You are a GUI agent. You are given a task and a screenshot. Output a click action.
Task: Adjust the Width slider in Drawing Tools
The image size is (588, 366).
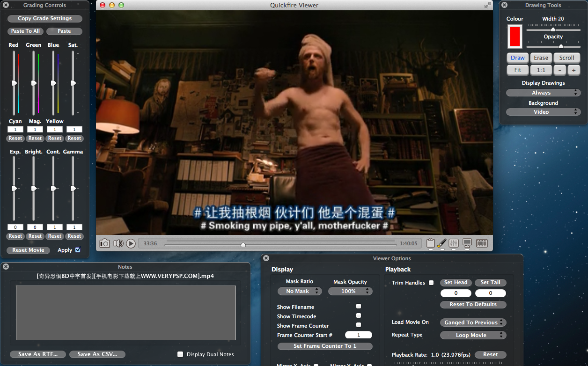pyautogui.click(x=553, y=29)
